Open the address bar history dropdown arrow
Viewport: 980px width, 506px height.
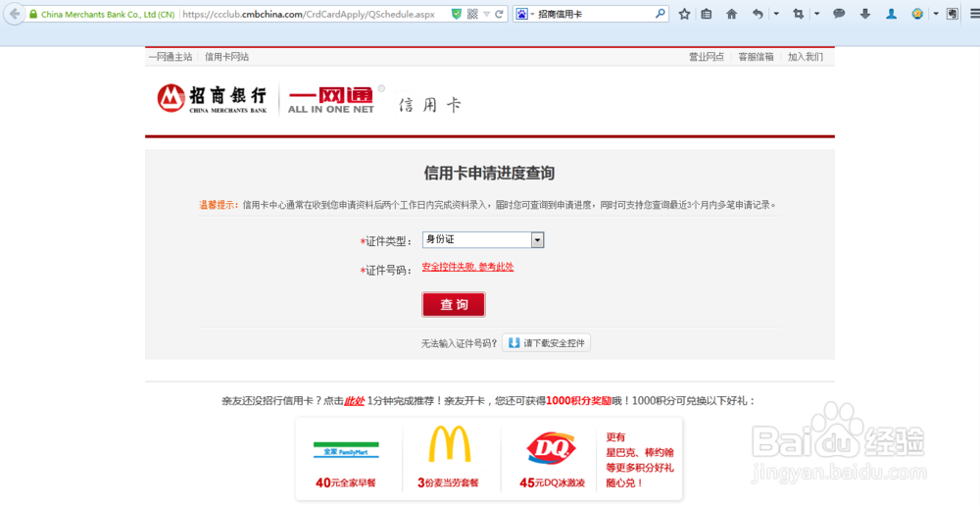(x=486, y=15)
